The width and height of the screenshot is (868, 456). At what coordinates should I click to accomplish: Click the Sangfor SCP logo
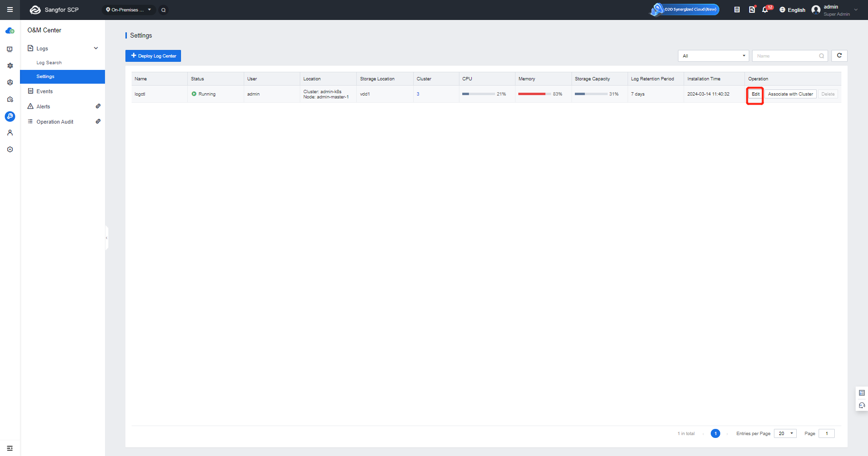point(54,10)
